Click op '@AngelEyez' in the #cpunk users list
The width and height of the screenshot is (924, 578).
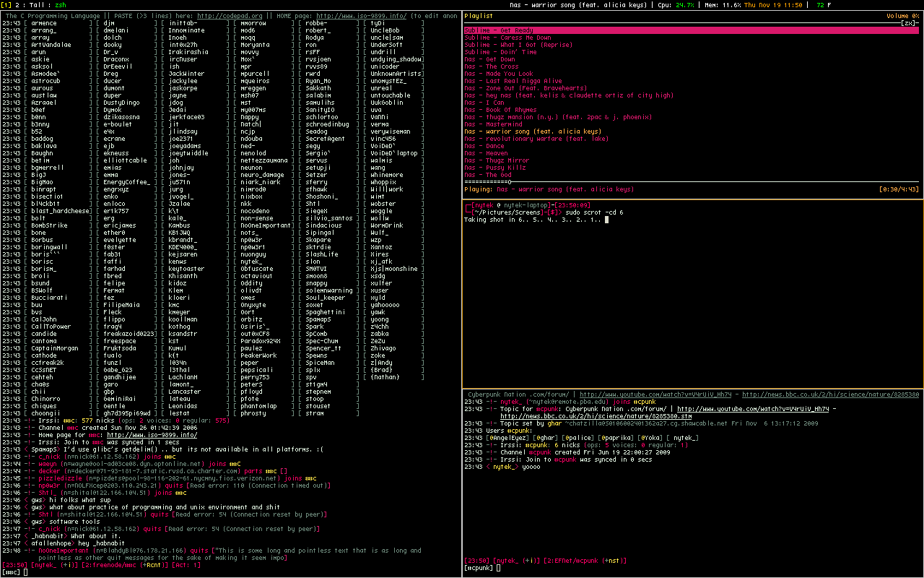pos(507,438)
